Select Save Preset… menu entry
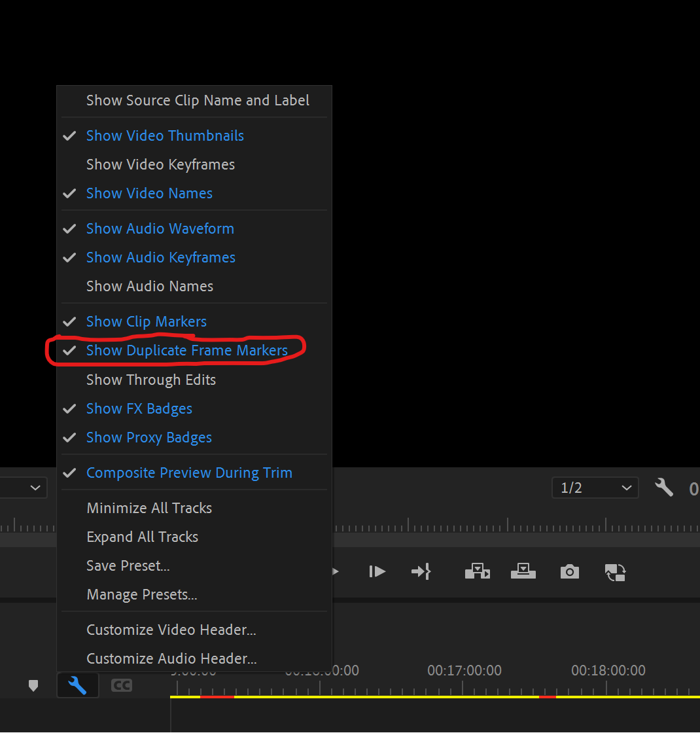The image size is (700, 733). click(x=194, y=565)
